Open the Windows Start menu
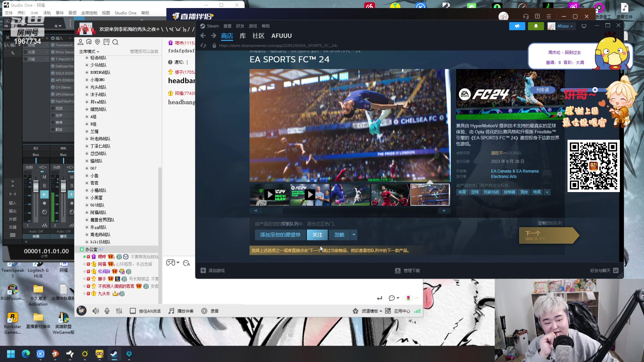This screenshot has height=362, width=644. tap(11, 354)
